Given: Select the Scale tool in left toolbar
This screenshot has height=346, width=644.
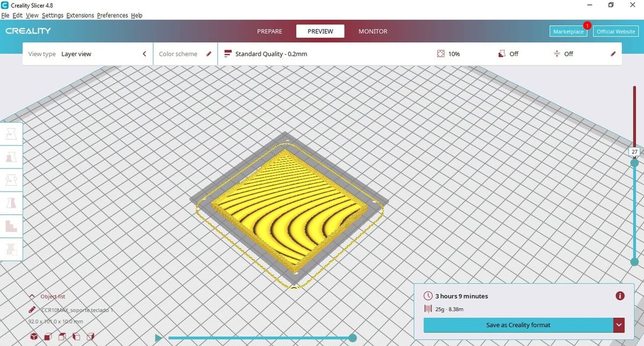Looking at the screenshot, I should click(11, 157).
